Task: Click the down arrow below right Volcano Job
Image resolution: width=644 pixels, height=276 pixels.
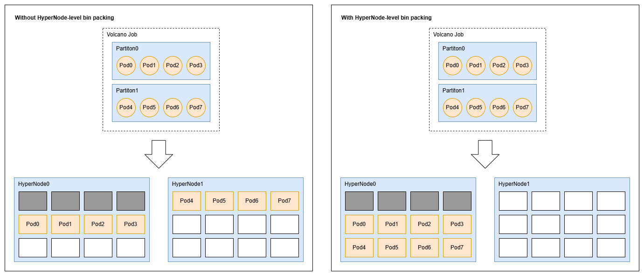Action: [x=485, y=154]
